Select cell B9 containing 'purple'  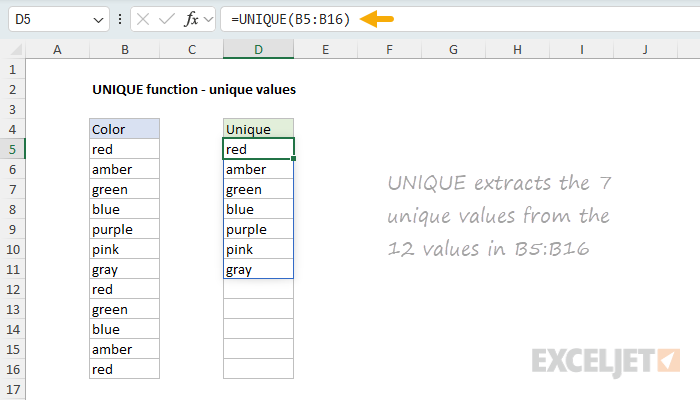coord(125,229)
